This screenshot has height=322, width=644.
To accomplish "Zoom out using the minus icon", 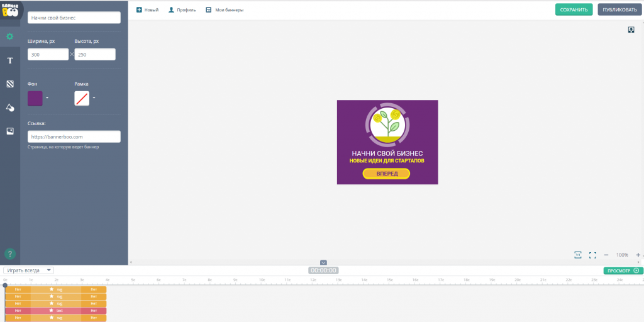I will (x=606, y=255).
